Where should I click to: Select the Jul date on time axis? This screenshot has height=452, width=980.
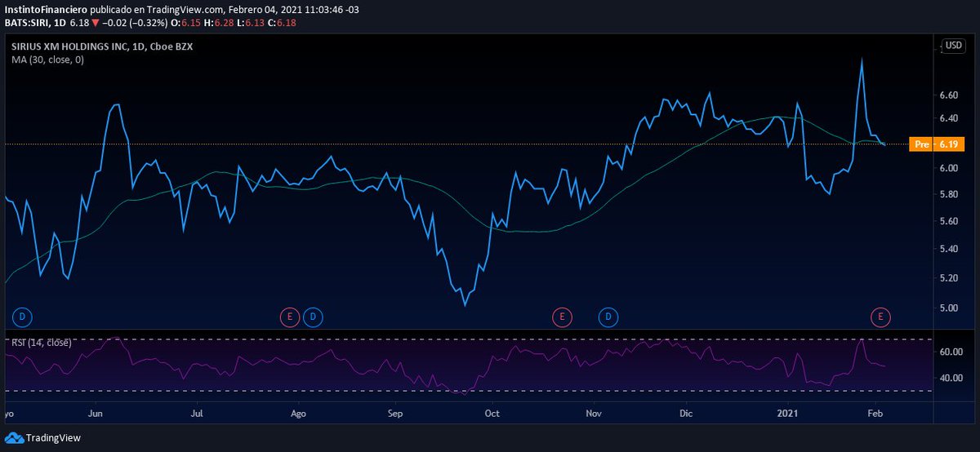click(x=196, y=414)
